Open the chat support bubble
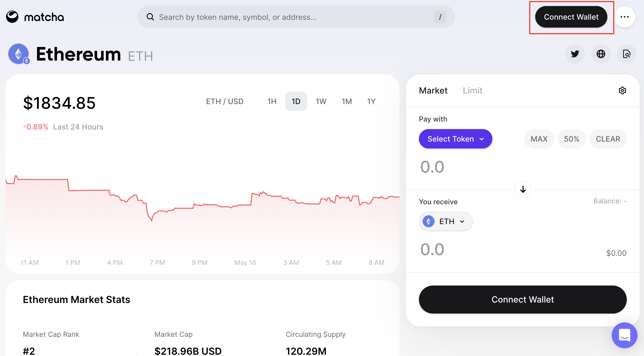Image resolution: width=644 pixels, height=356 pixels. [624, 335]
